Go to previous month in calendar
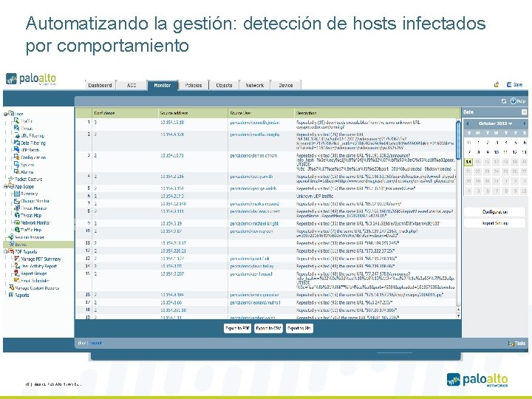 tap(467, 123)
